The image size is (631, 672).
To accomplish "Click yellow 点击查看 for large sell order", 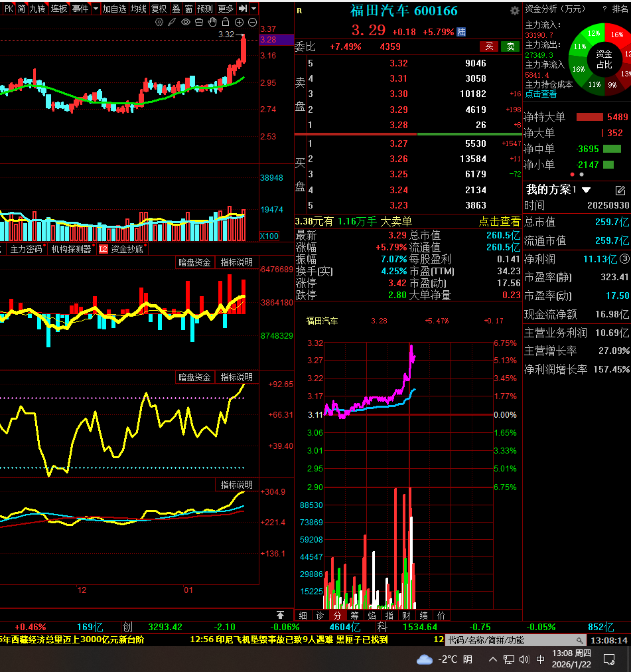I will click(x=500, y=222).
